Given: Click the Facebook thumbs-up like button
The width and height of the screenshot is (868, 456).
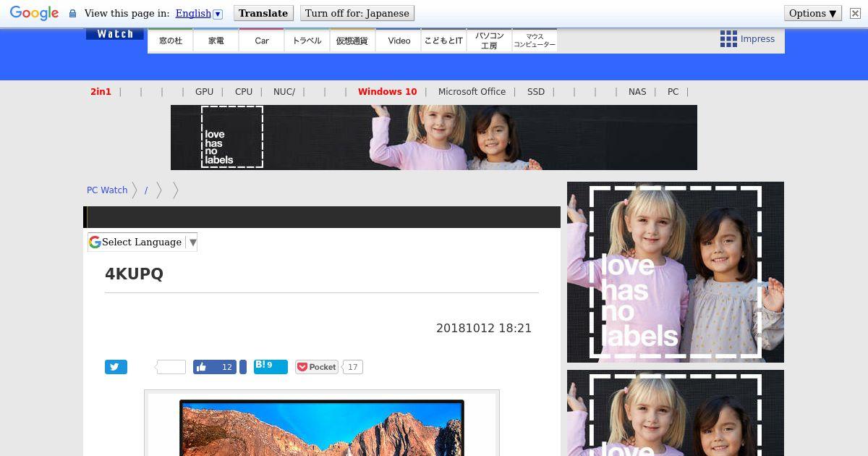Looking at the screenshot, I should click(215, 367).
